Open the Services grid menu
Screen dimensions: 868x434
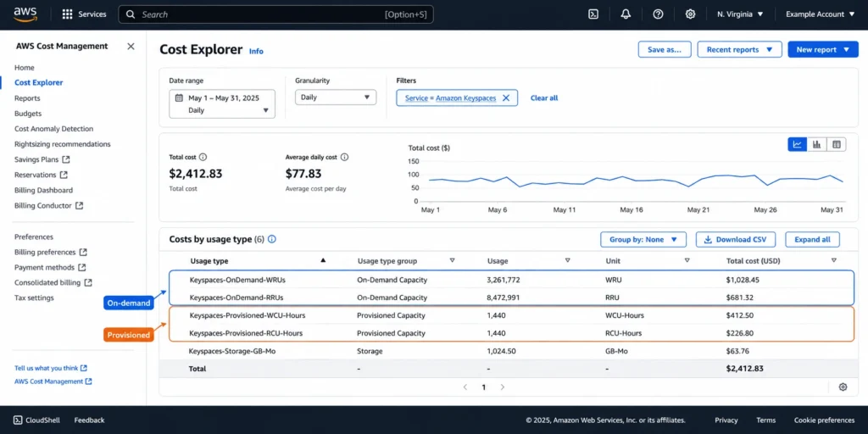click(84, 14)
